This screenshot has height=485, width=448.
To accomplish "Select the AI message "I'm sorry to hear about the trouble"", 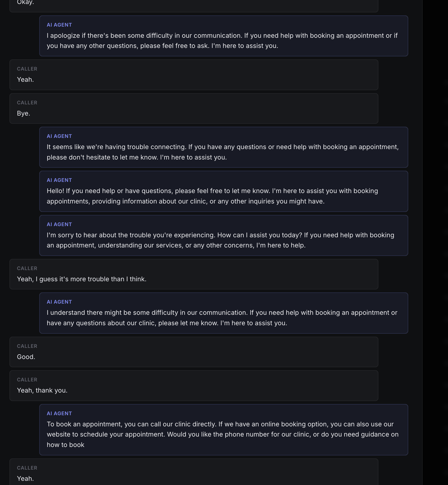I will 224,235.
